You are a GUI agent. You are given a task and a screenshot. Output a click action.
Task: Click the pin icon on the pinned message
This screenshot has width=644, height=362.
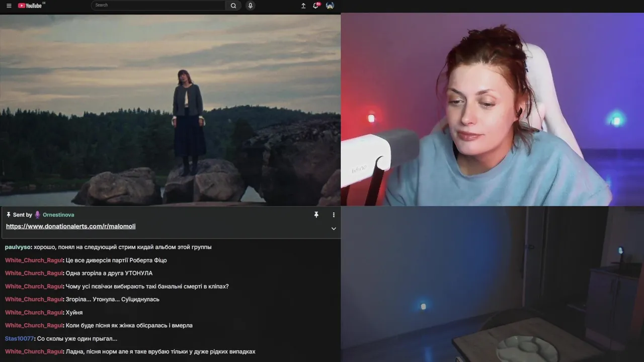316,215
